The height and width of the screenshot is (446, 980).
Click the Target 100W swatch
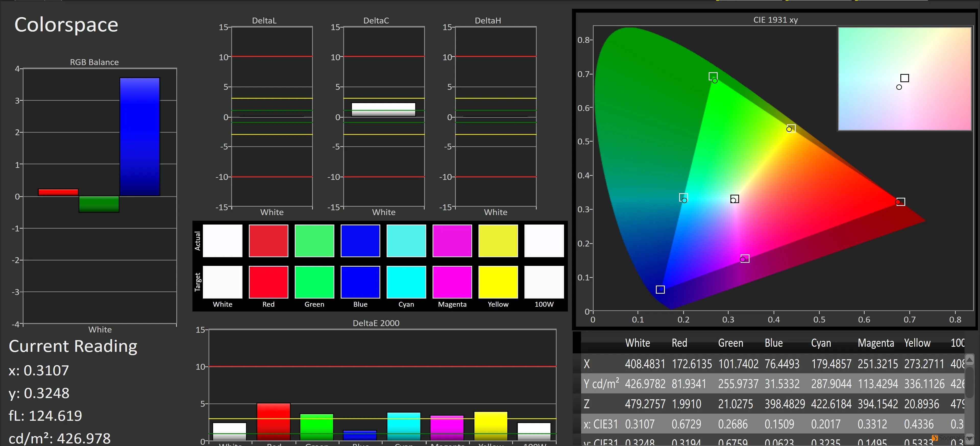pos(544,282)
